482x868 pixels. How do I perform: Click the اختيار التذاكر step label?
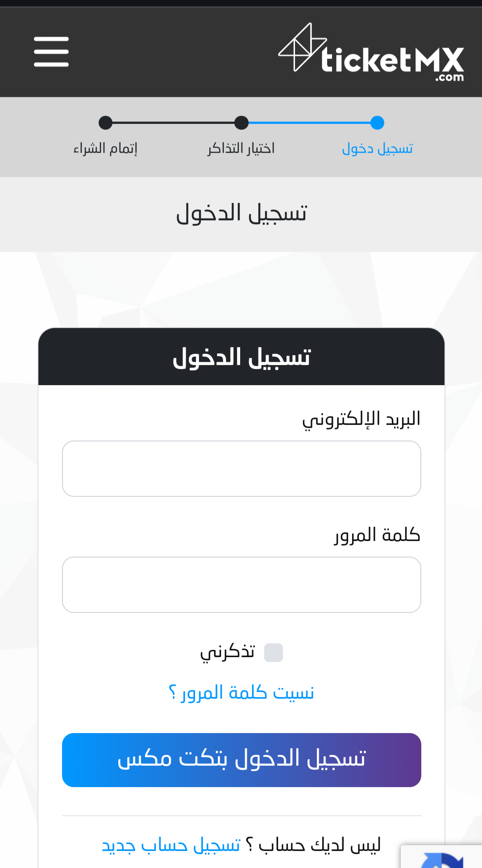pos(241,148)
